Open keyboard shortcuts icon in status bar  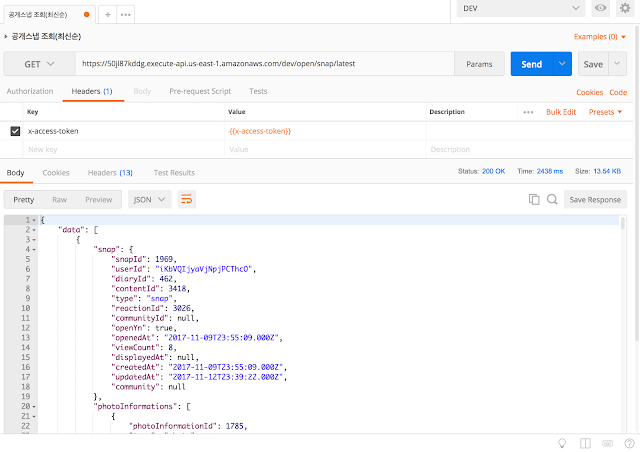coord(607,442)
